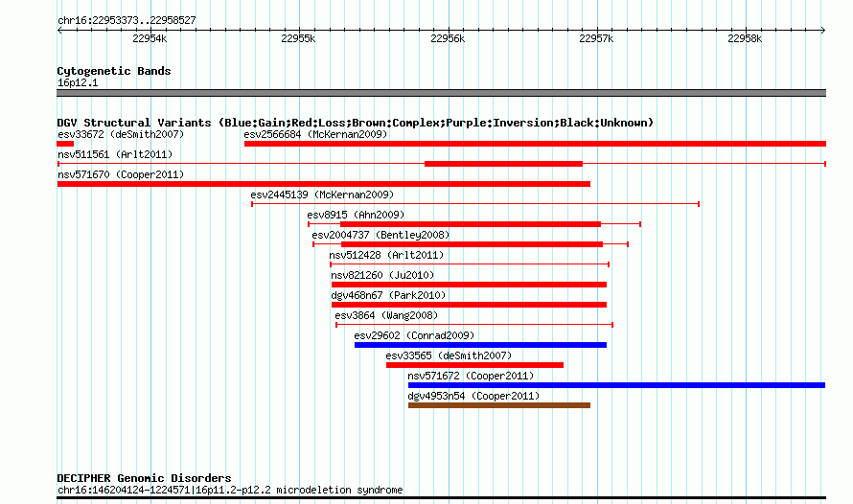Click the red esv2004737 variant bar
This screenshot has width=853, height=504.
coord(473,244)
